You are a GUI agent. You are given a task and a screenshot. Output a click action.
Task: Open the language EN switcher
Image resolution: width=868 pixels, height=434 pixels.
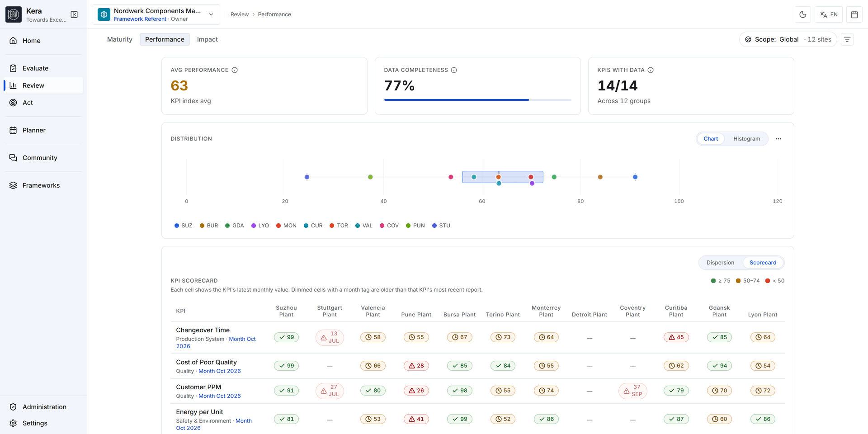click(829, 14)
